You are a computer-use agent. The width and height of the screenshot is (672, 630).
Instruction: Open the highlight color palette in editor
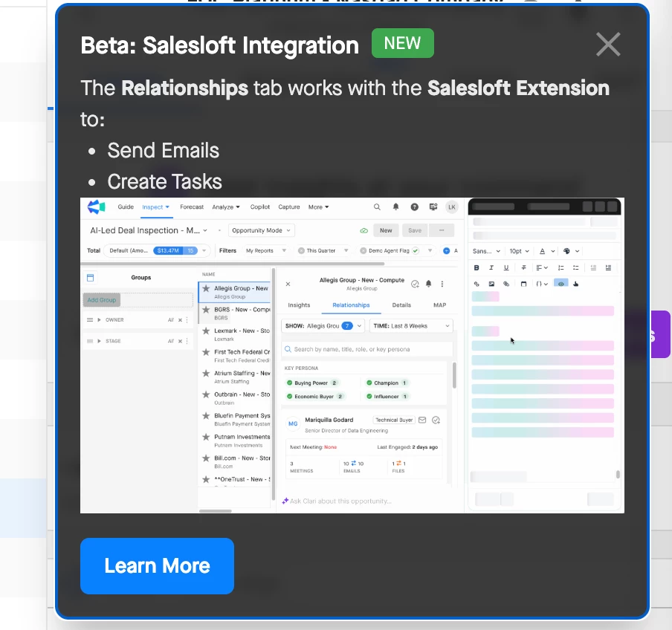pos(572,251)
